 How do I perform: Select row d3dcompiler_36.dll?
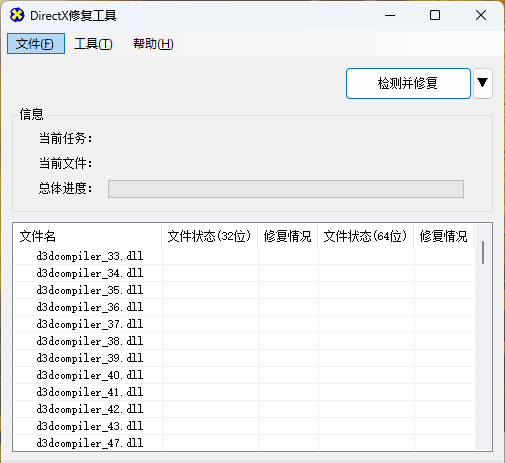tap(244, 307)
